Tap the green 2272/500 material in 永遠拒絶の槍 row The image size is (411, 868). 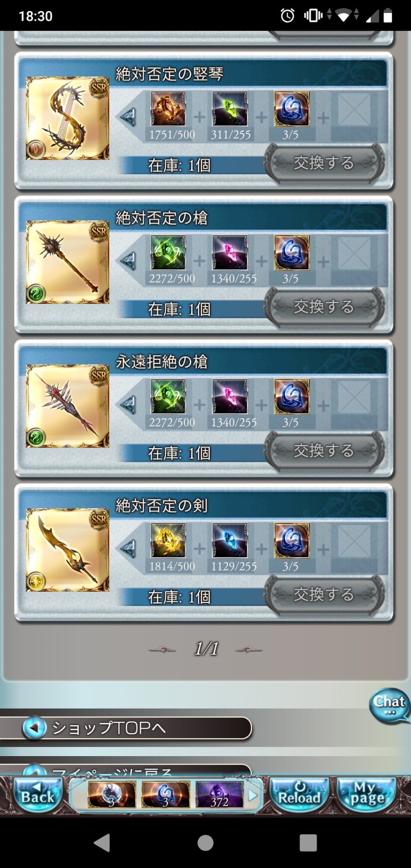(x=168, y=397)
